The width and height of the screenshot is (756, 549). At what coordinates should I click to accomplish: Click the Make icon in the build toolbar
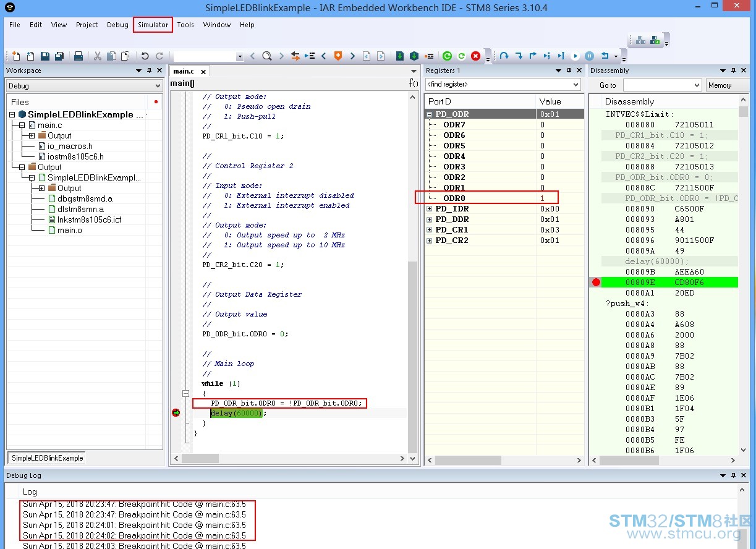pos(654,40)
